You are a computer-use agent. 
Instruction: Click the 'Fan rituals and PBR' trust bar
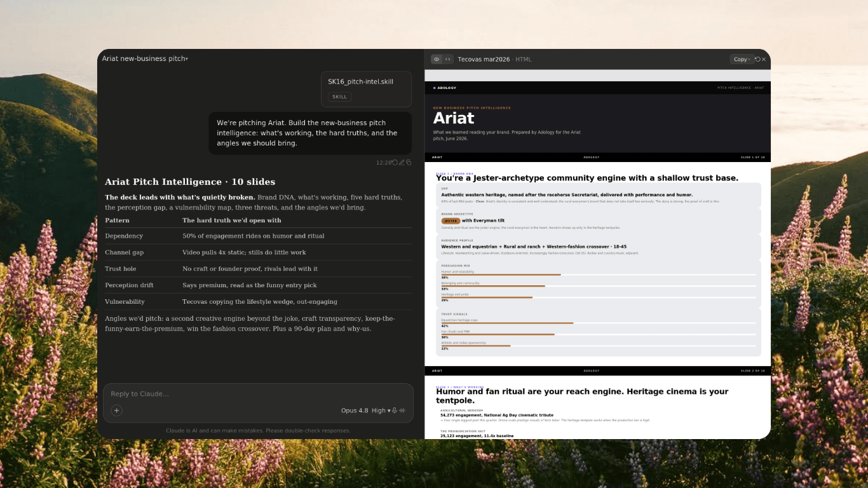[x=599, y=334]
